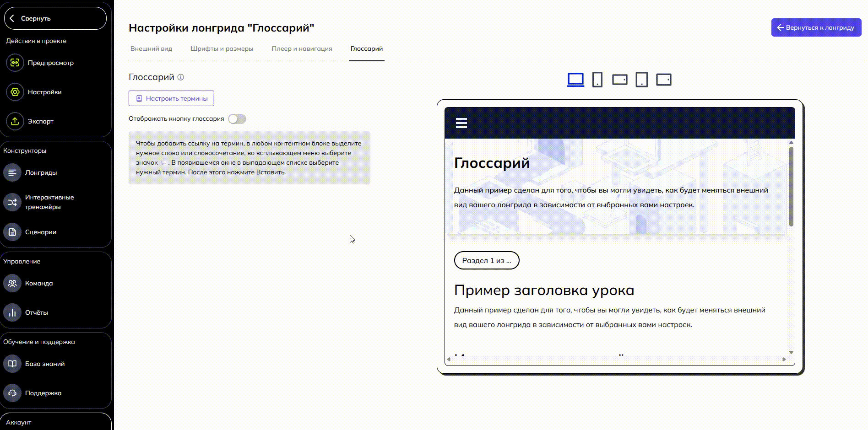This screenshot has height=430, width=868.
Task: Click the Настроить термины button
Action: point(171,98)
